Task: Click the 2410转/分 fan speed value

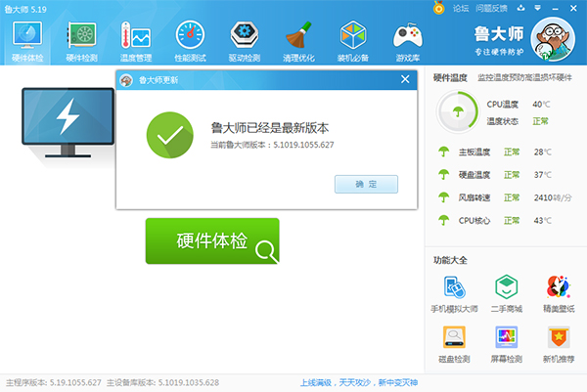Action: 553,197
